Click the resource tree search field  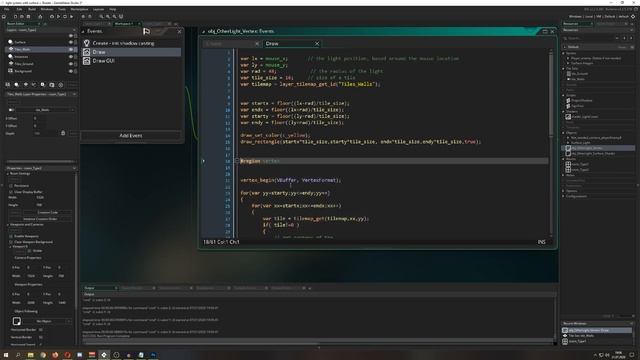590,38
